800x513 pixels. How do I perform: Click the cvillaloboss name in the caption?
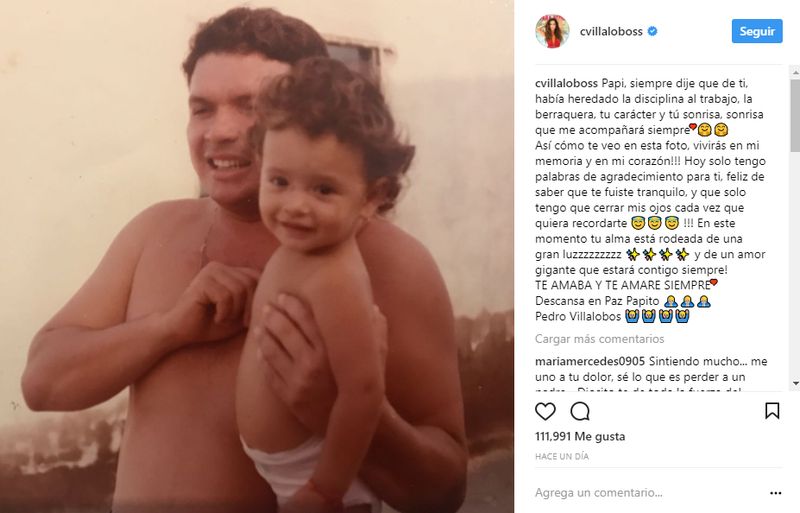pos(566,83)
